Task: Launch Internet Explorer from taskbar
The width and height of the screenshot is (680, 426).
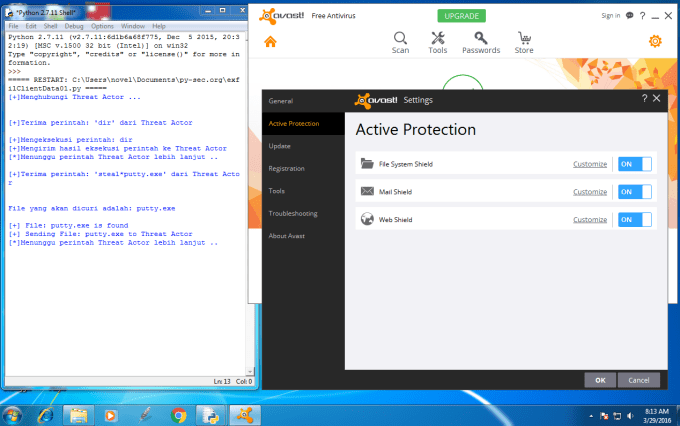Action: click(45, 416)
